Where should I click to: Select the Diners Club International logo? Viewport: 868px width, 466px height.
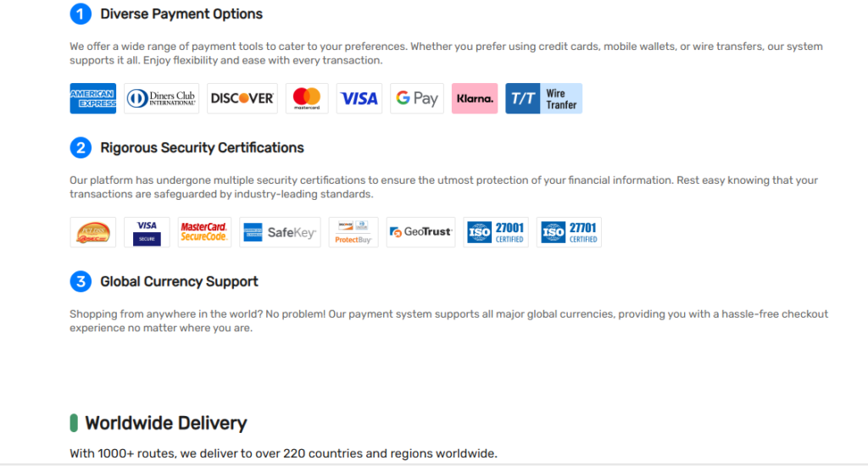161,98
